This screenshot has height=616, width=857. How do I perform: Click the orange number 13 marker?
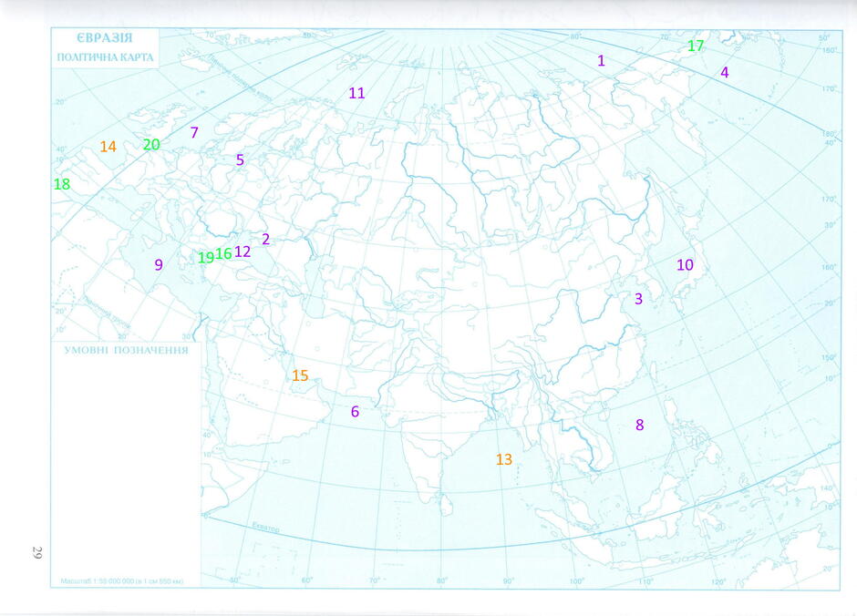504,460
